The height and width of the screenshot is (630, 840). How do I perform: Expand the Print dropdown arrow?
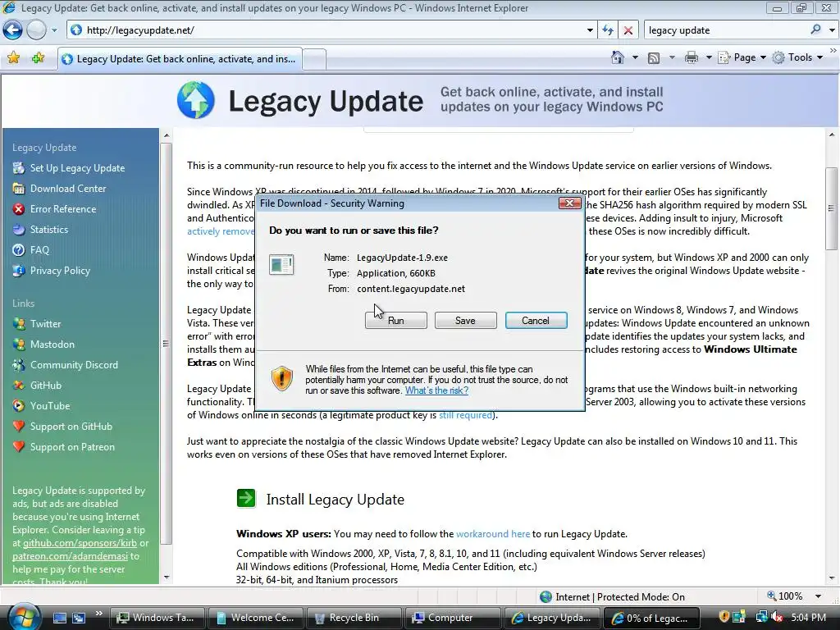[708, 57]
